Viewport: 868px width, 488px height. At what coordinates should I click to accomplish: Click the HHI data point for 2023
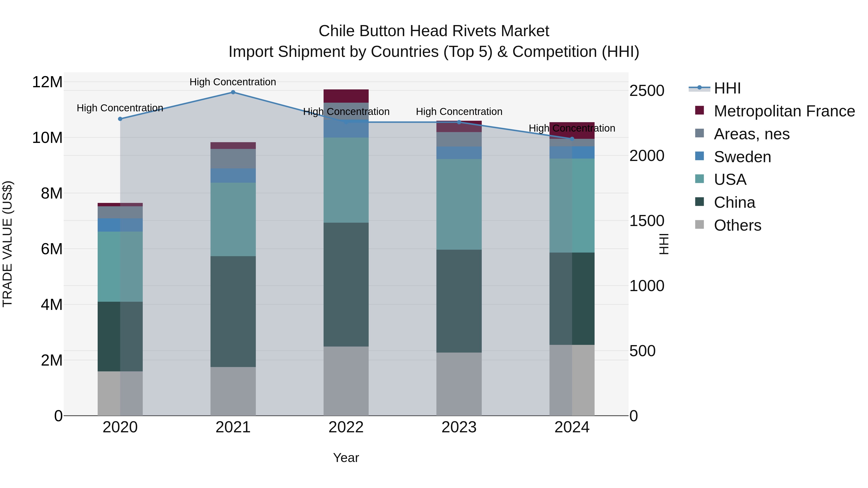459,122
